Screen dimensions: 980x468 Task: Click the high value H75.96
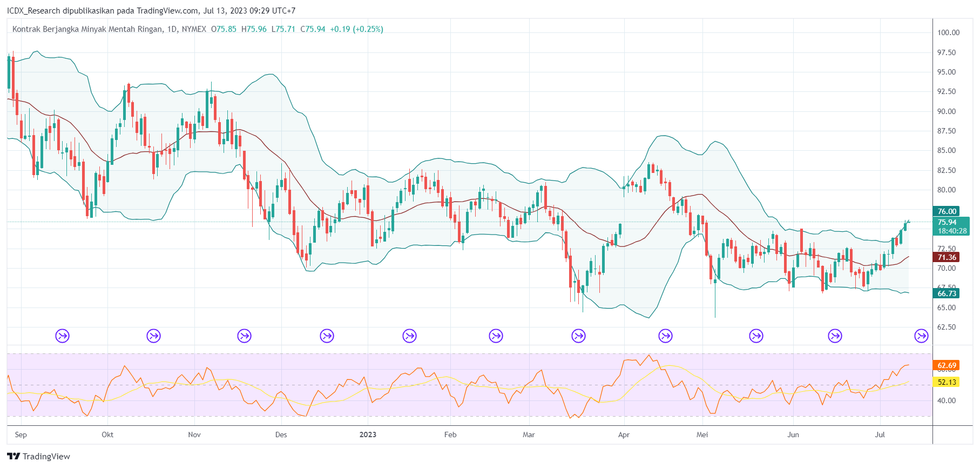(x=254, y=29)
